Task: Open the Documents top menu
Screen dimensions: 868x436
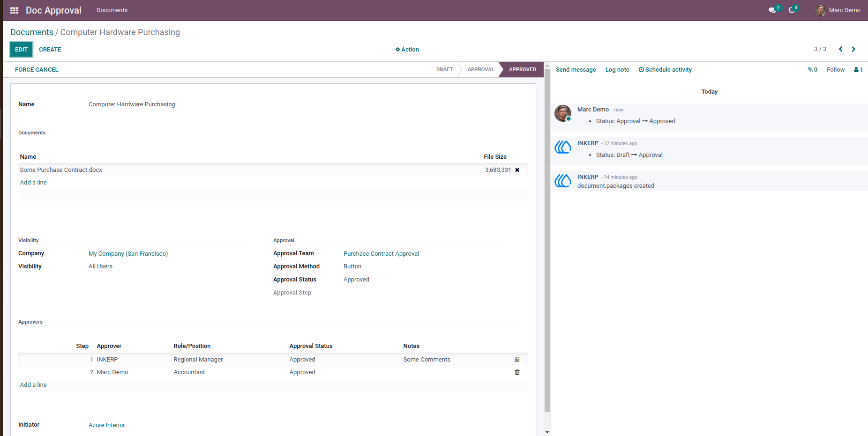Action: click(112, 10)
